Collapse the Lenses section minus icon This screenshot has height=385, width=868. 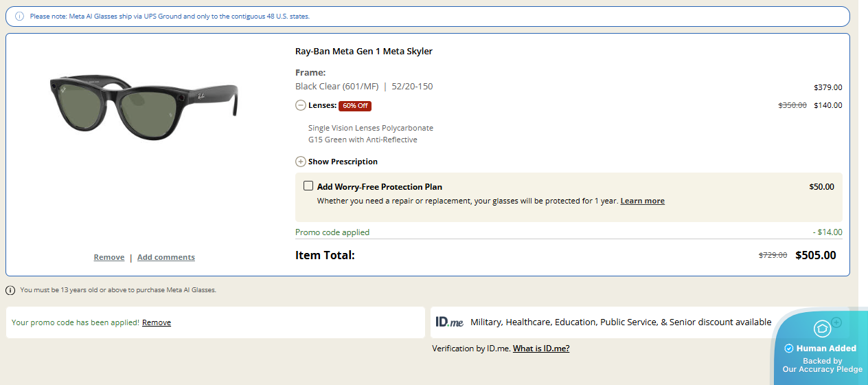[x=301, y=105]
